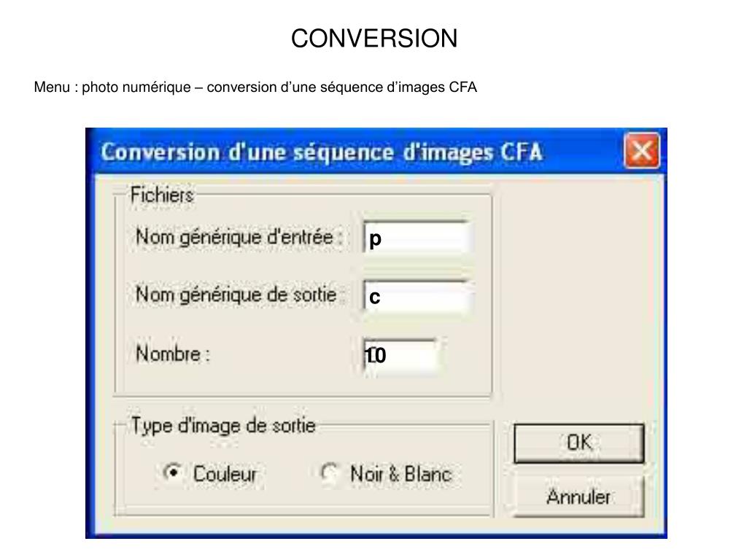This screenshot has width=747, height=560.
Task: Click the Fichiers group box caption
Action: [x=162, y=195]
